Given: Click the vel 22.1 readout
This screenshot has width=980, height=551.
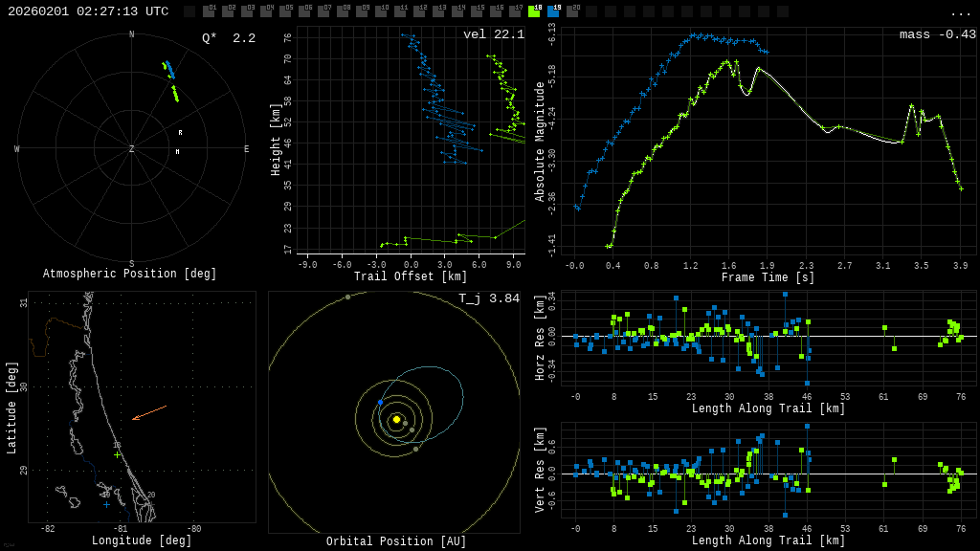Looking at the screenshot, I should [494, 34].
